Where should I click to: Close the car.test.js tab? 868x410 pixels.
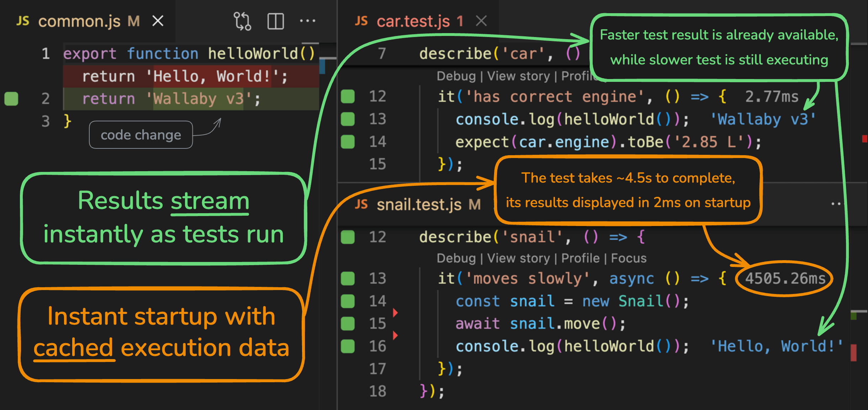pyautogui.click(x=481, y=21)
